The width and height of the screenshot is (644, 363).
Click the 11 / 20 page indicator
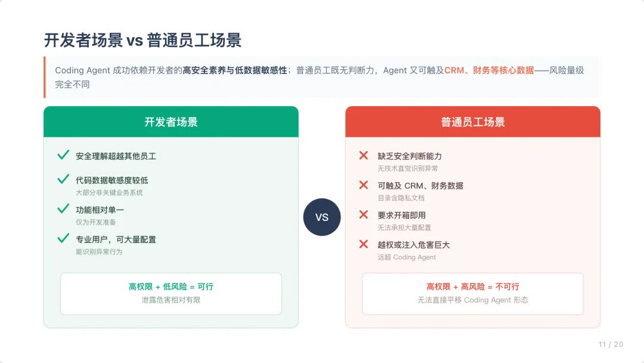[x=611, y=344]
